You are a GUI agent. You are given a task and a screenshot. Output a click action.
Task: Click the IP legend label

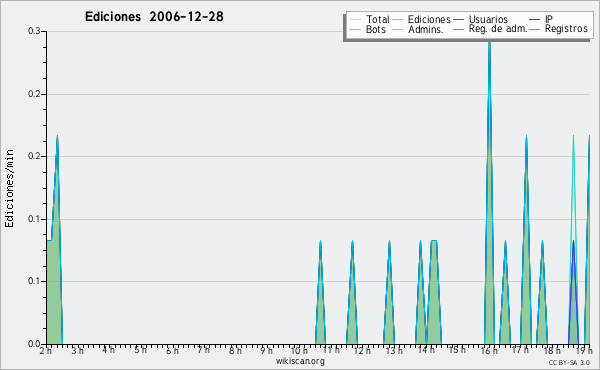(x=549, y=19)
